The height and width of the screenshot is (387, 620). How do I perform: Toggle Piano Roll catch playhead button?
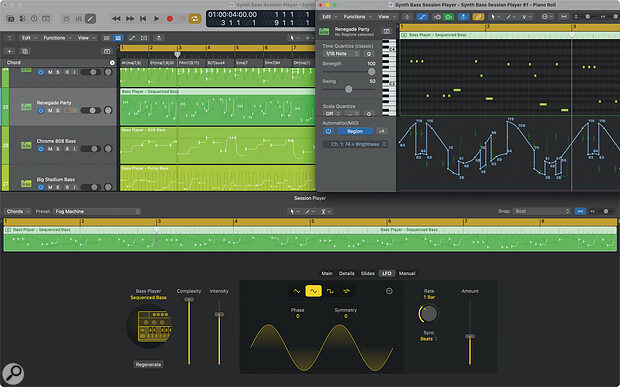click(463, 17)
